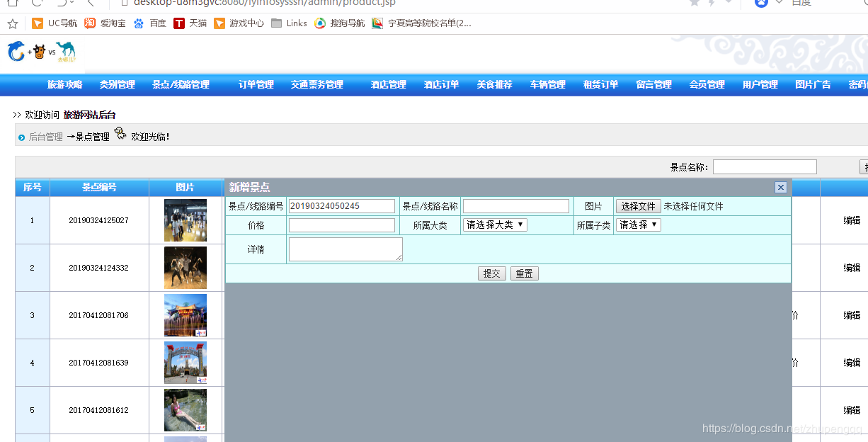Open the 景点/线路管理 menu
Image resolution: width=868 pixels, height=442 pixels.
pyautogui.click(x=181, y=84)
